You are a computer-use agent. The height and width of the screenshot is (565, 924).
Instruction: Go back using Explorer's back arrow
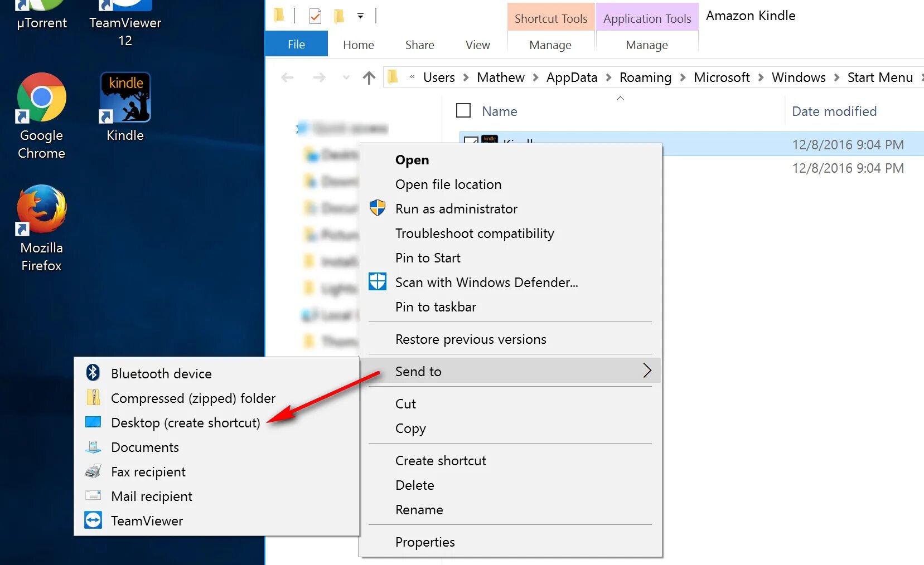[287, 77]
